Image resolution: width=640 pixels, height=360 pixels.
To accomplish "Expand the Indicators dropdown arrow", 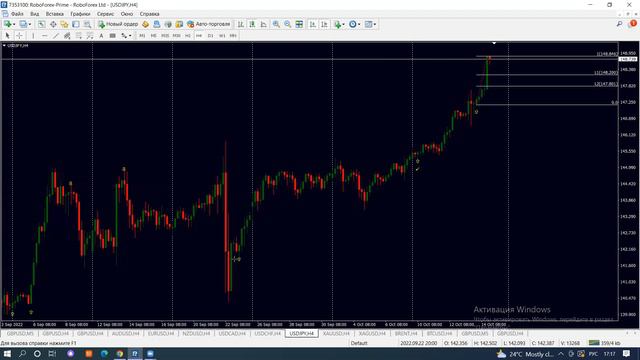I will click(x=344, y=24).
